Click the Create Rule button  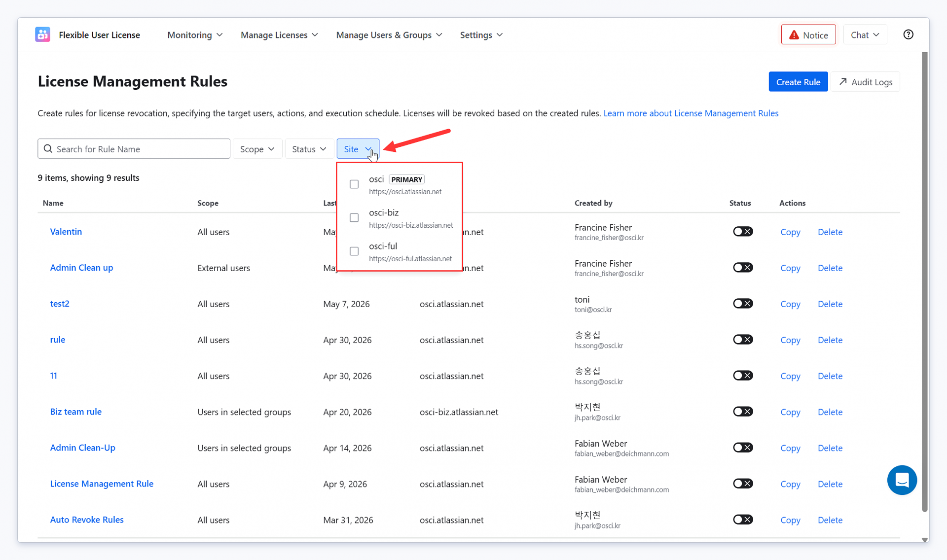click(x=798, y=82)
